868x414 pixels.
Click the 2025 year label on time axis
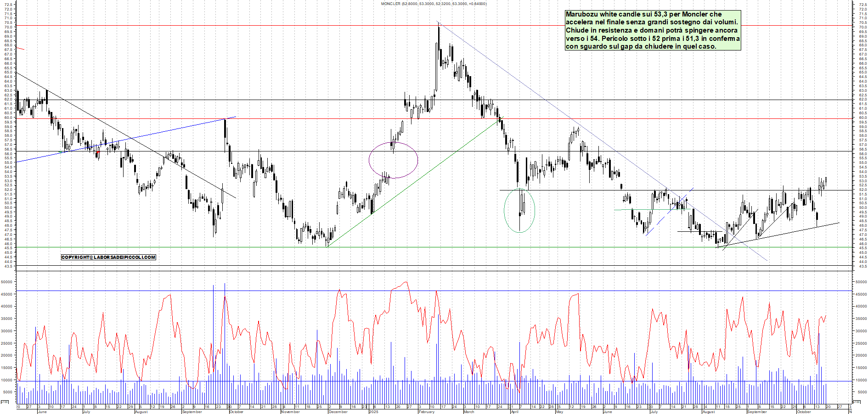373,412
